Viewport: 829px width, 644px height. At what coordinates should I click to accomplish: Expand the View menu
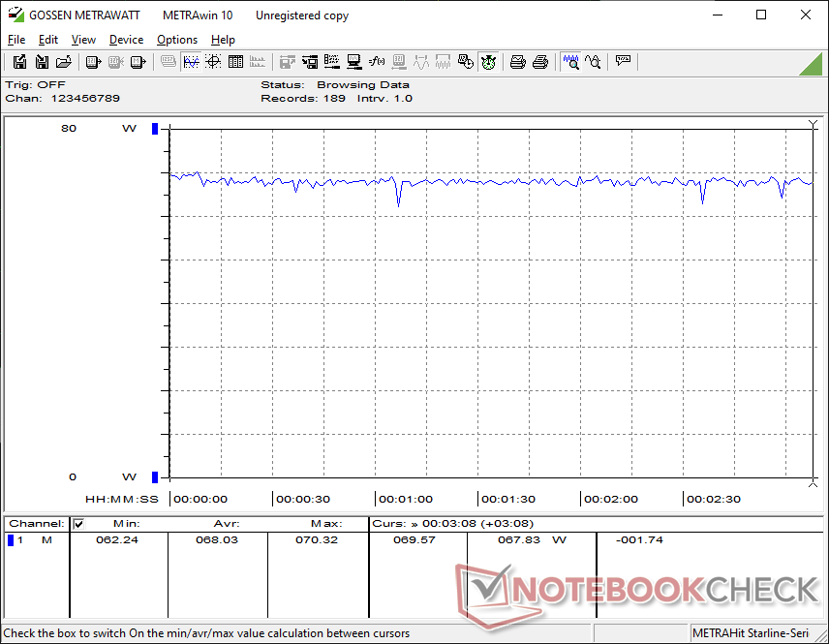(83, 40)
